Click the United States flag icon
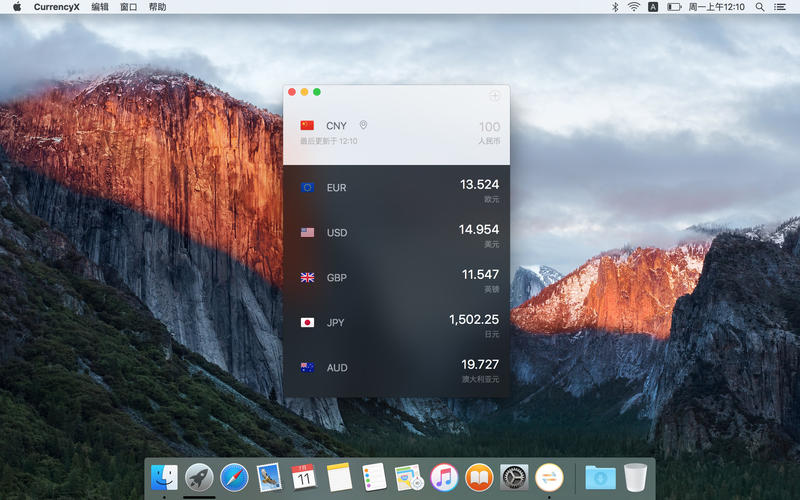 click(x=307, y=232)
